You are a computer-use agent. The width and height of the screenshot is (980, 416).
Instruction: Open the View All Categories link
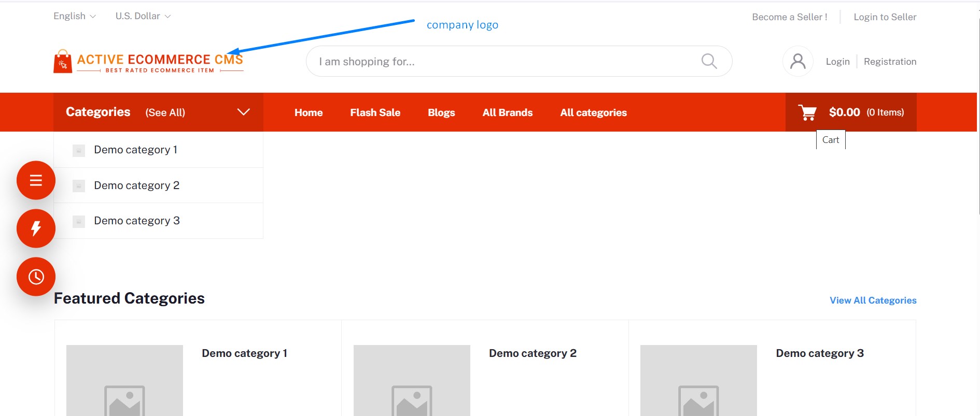tap(873, 300)
